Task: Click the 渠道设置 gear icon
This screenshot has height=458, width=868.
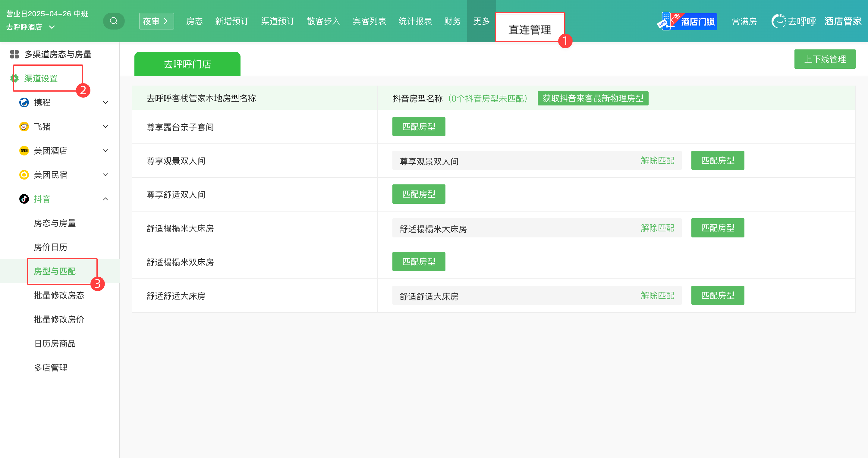Action: 14,78
